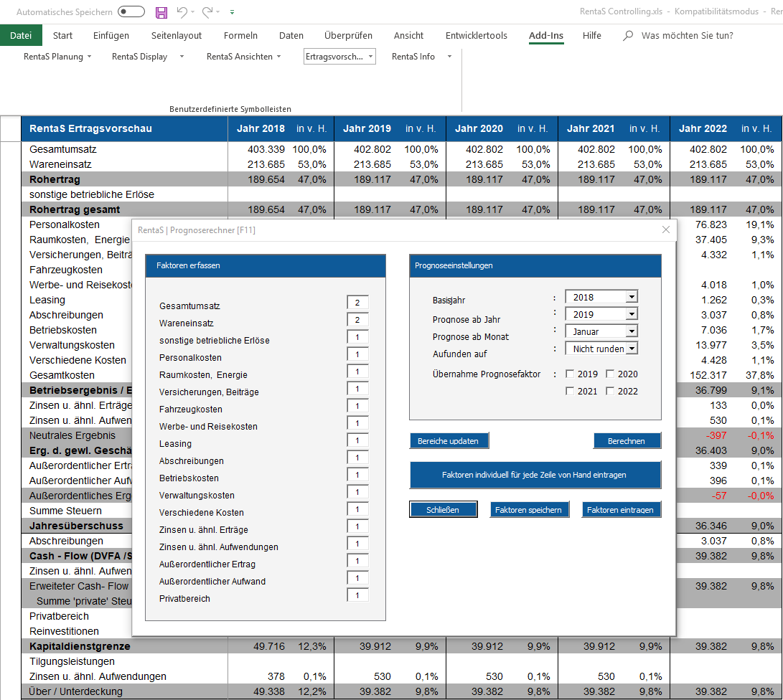
Task: Click the Privatbereich factor input in the dialog
Action: pyautogui.click(x=357, y=595)
